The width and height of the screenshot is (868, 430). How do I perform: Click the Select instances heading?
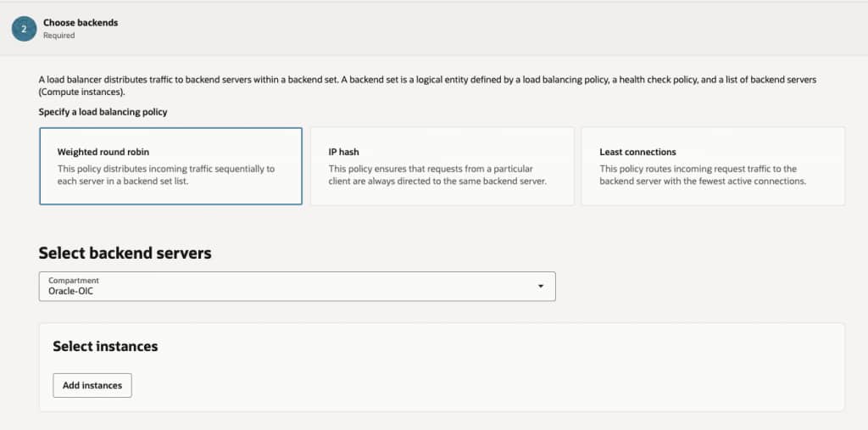[105, 346]
